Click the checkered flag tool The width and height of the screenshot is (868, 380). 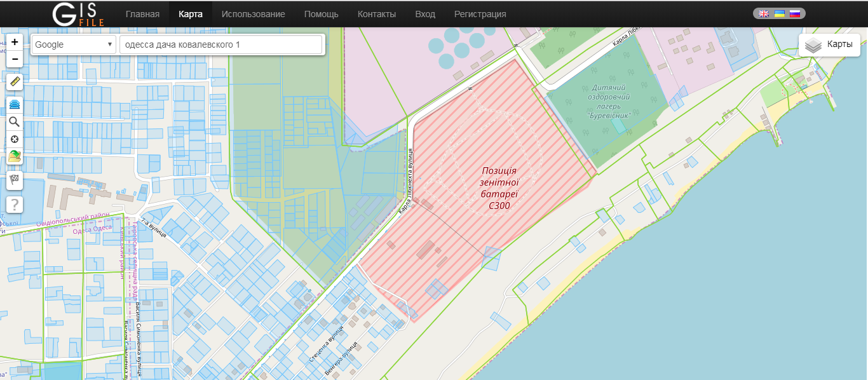pos(15,180)
